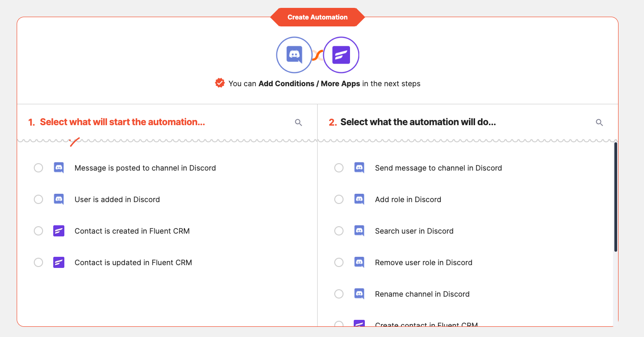
Task: Click Discord icon beside 'Add role in Discord'
Action: [x=359, y=199]
